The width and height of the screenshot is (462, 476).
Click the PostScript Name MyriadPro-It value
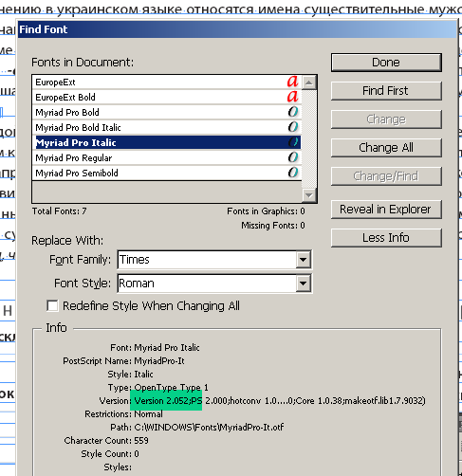pos(159,361)
